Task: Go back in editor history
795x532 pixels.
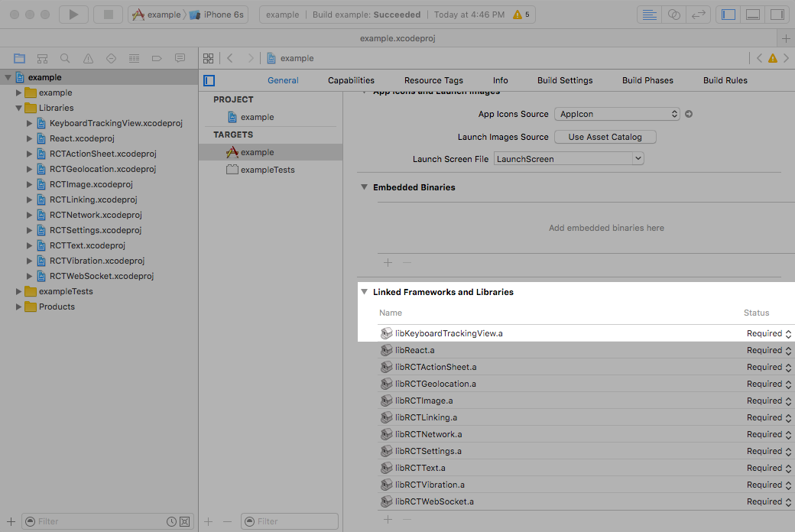Action: point(230,58)
